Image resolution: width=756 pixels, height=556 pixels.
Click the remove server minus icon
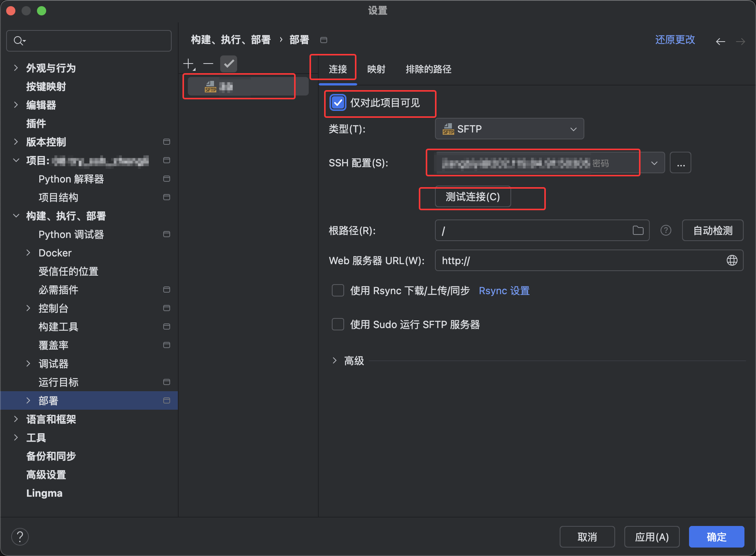208,64
